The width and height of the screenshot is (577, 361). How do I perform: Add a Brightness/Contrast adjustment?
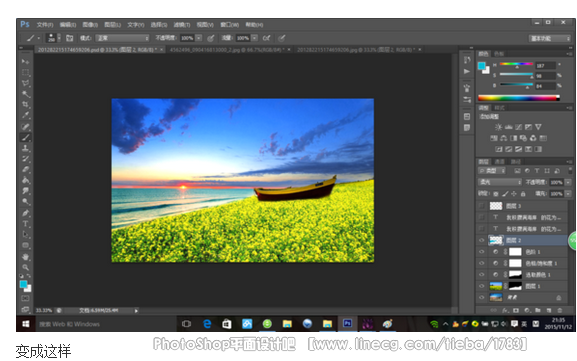click(x=498, y=127)
